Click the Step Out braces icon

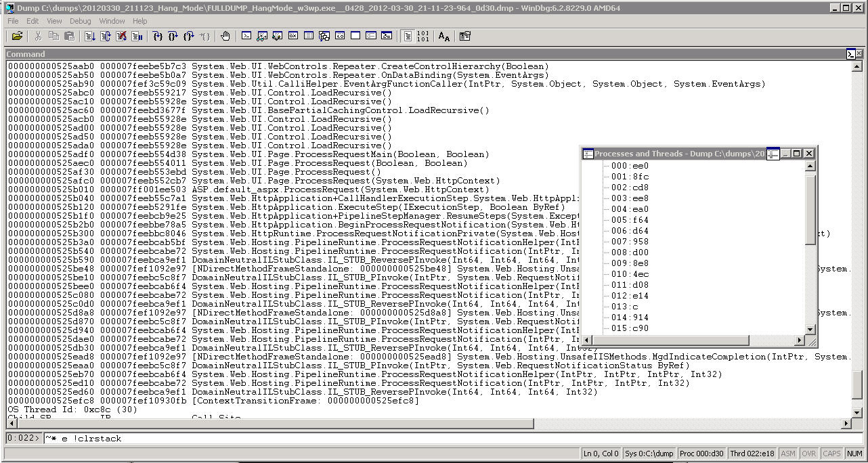point(189,36)
